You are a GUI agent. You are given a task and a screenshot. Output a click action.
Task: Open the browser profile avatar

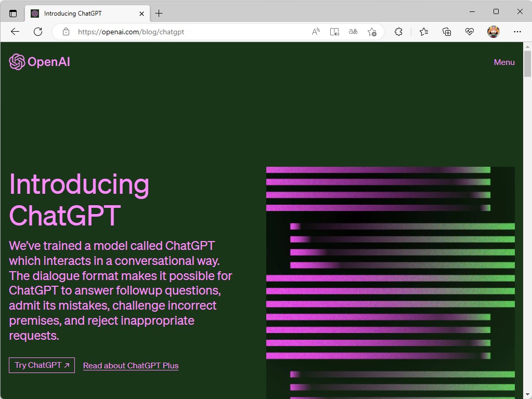click(x=494, y=32)
